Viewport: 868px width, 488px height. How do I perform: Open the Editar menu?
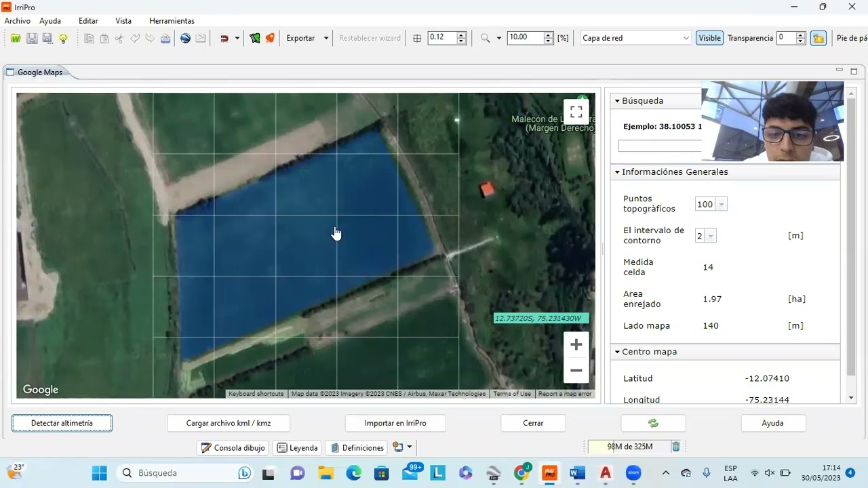(x=88, y=21)
